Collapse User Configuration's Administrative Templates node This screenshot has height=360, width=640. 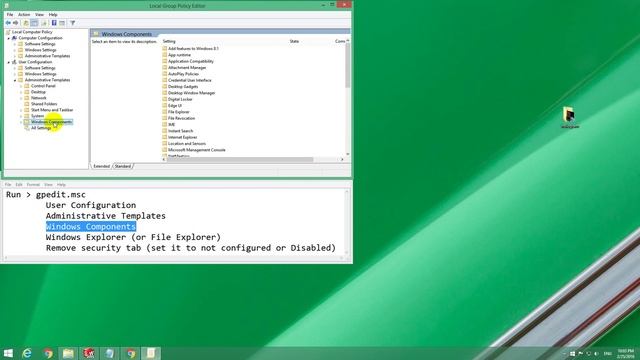(x=15, y=80)
